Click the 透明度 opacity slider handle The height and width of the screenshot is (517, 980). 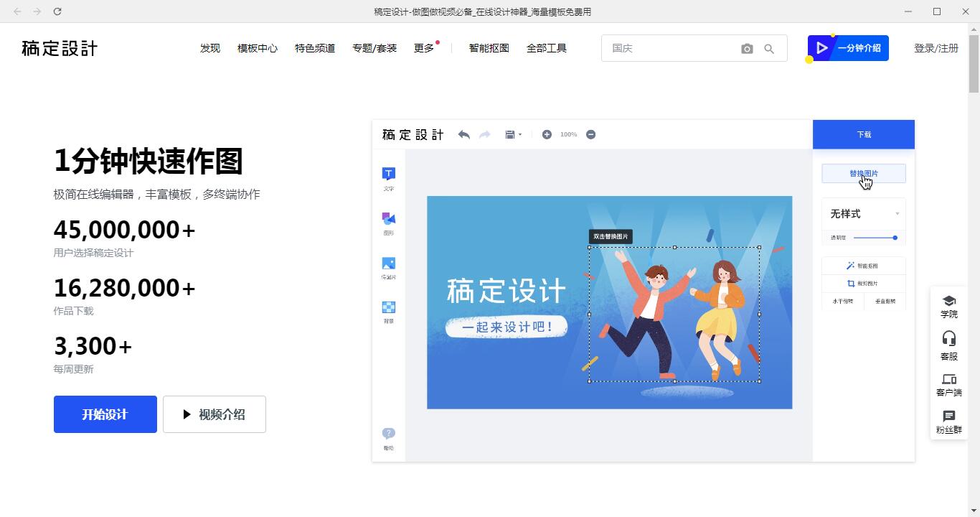pyautogui.click(x=895, y=238)
